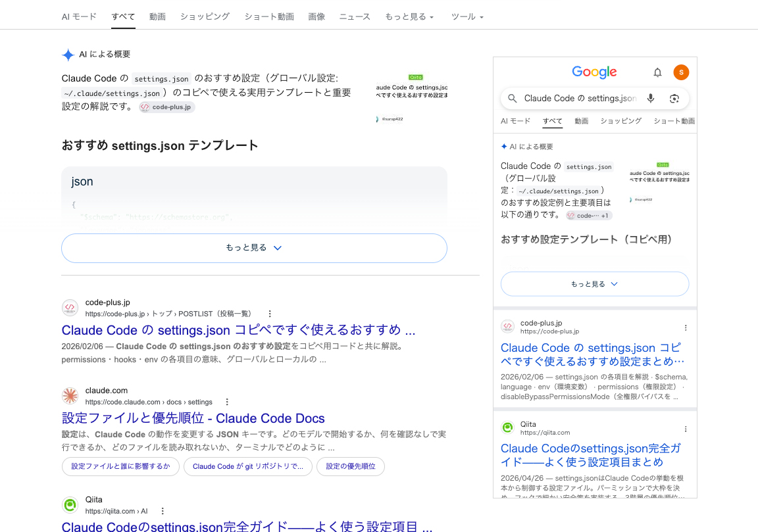Open the ショート動画 tab in main results
The height and width of the screenshot is (532, 758).
click(x=268, y=16)
